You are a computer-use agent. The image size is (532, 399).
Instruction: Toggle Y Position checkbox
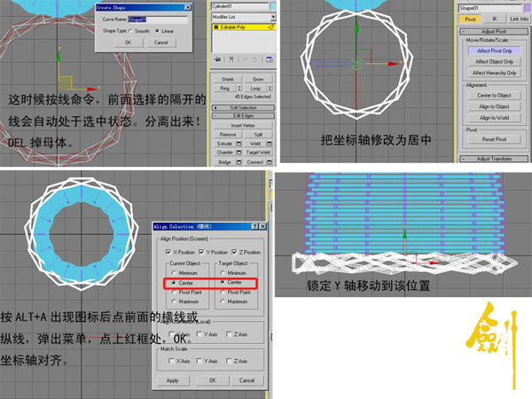pyautogui.click(x=201, y=252)
